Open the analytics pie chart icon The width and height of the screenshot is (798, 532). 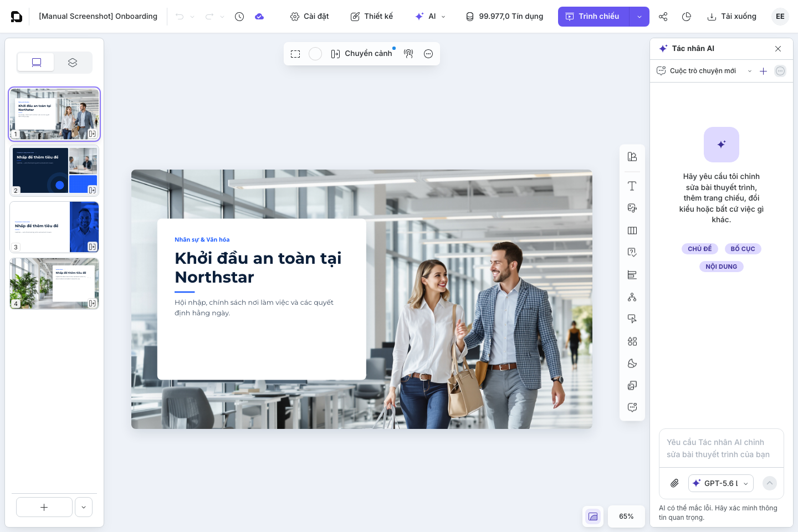coord(687,17)
